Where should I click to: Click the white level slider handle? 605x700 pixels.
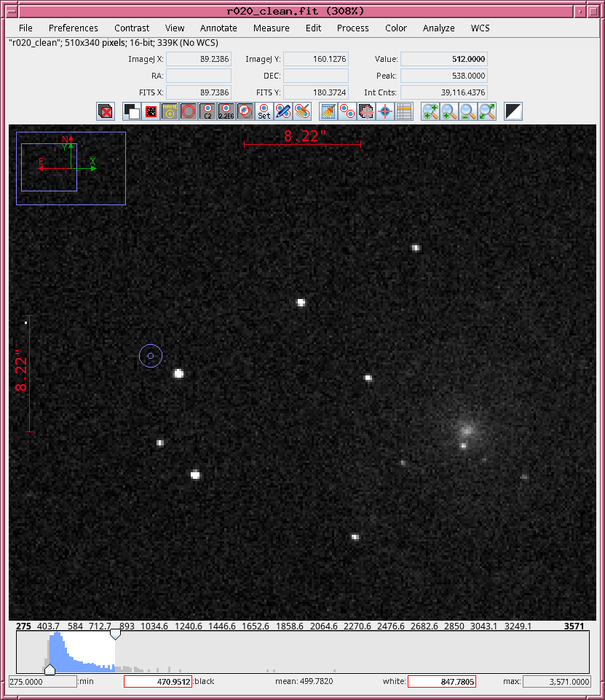(115, 635)
